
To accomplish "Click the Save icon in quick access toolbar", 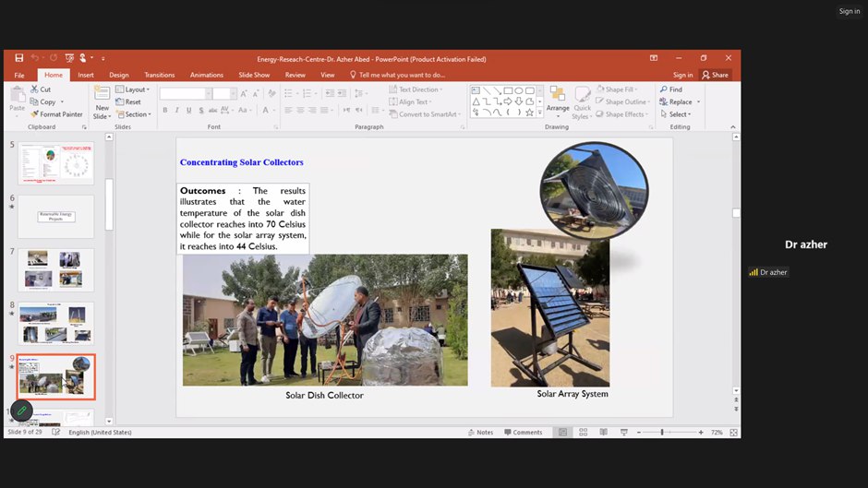I will [18, 57].
